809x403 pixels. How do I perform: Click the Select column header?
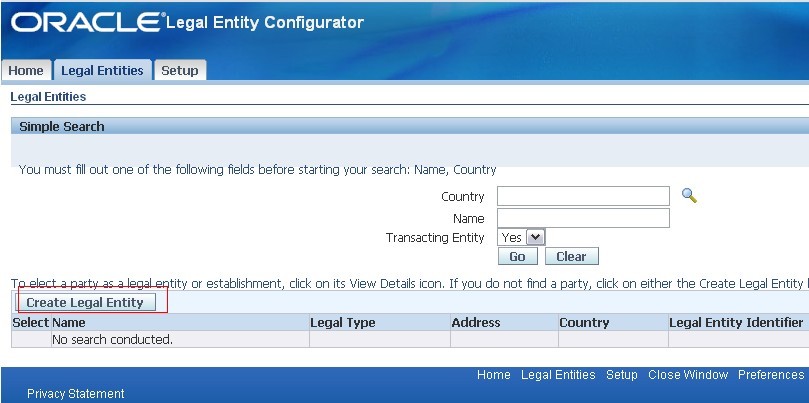(31, 323)
